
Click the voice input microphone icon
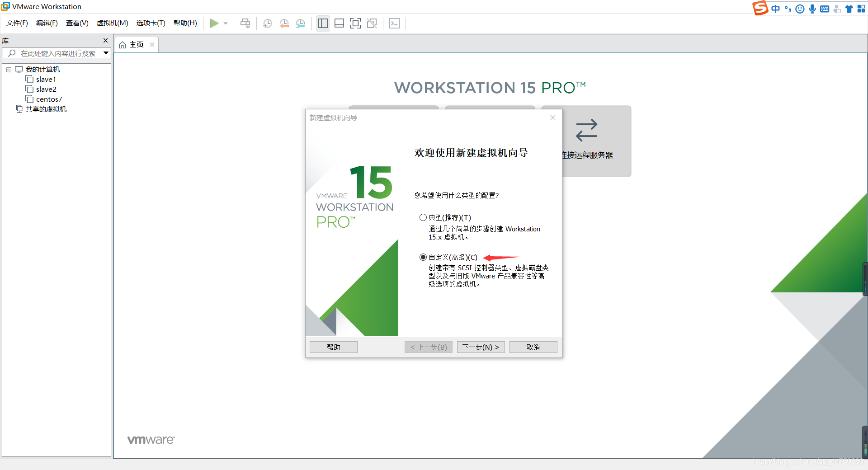click(x=812, y=9)
